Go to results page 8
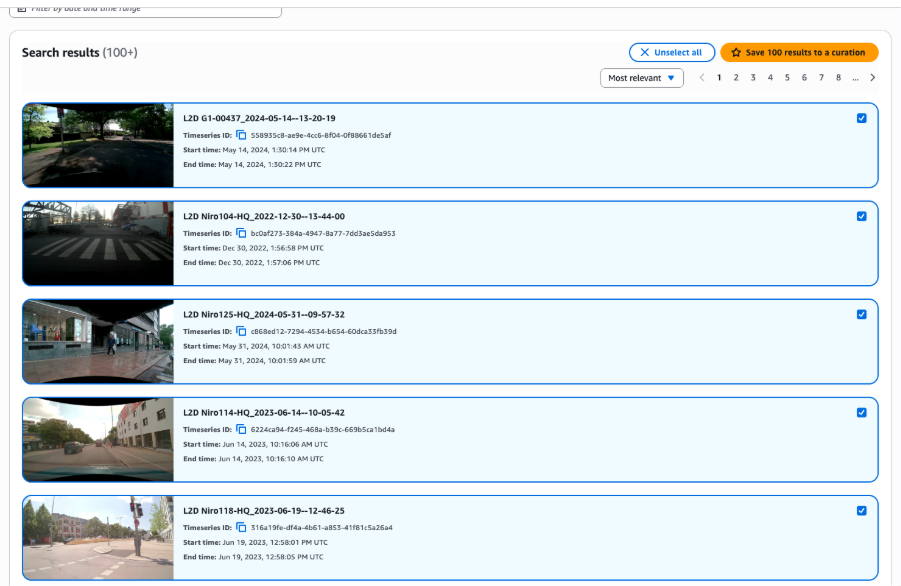This screenshot has height=586, width=901. pyautogui.click(x=838, y=78)
